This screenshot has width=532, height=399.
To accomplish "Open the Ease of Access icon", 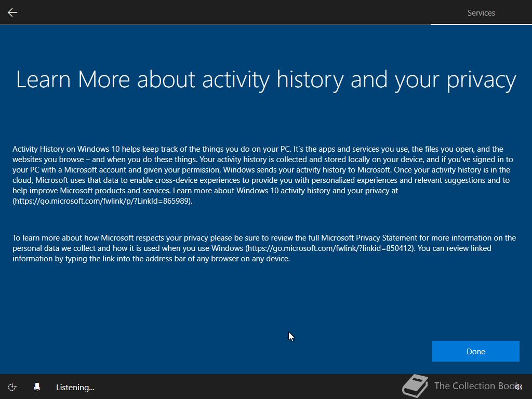I will tap(12, 387).
